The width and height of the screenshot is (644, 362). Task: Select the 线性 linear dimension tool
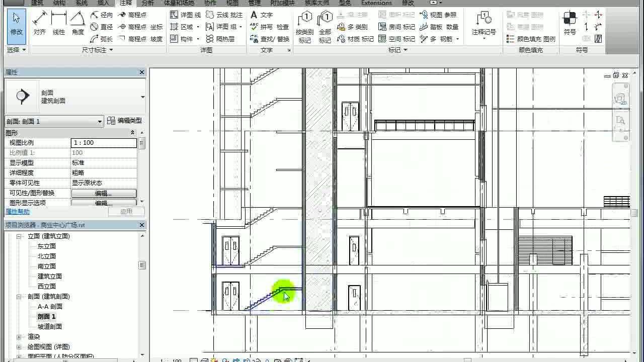[x=59, y=24]
